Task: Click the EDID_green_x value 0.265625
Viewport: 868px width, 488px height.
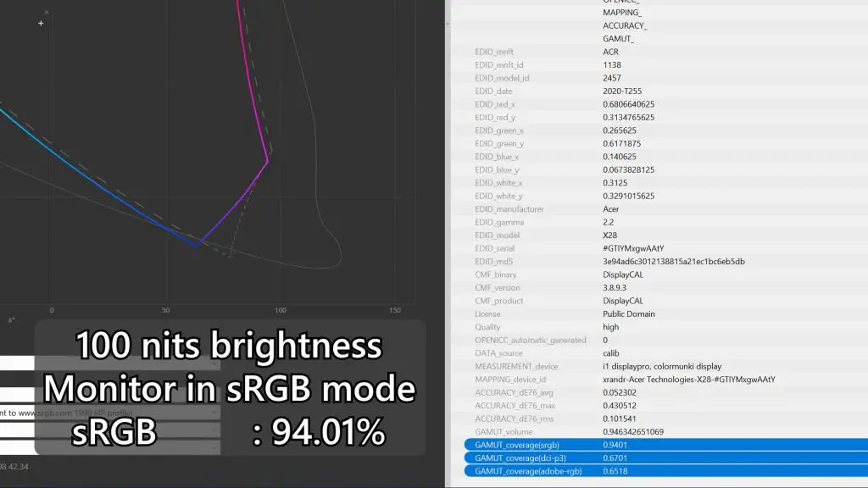Action: [620, 130]
